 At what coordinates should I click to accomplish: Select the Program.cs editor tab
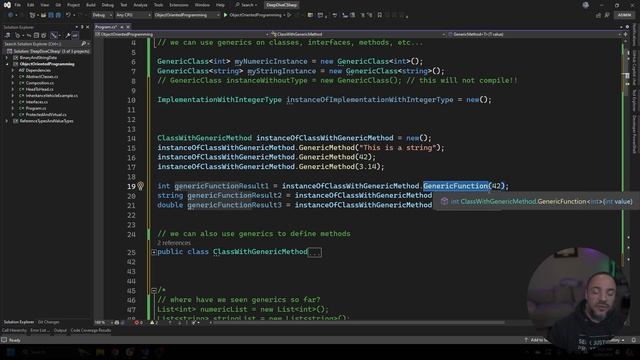(106, 27)
